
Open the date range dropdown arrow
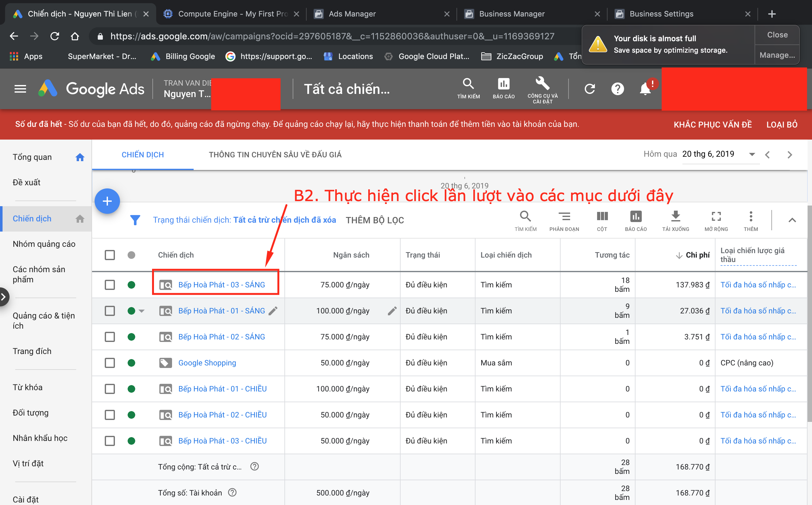click(752, 154)
